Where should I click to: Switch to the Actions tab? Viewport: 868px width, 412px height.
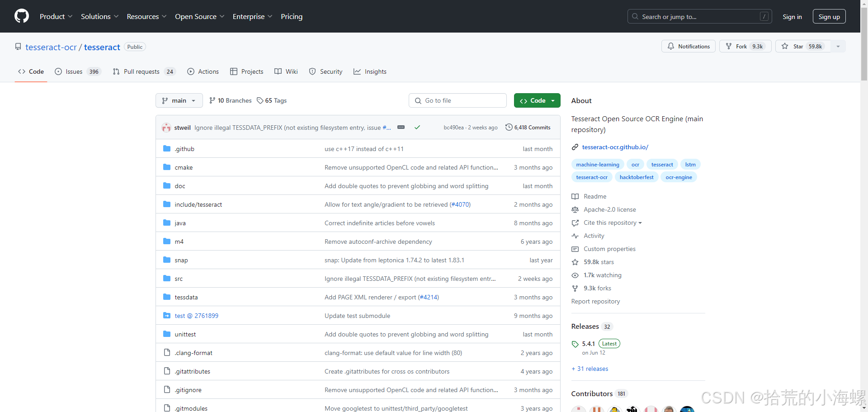click(203, 71)
